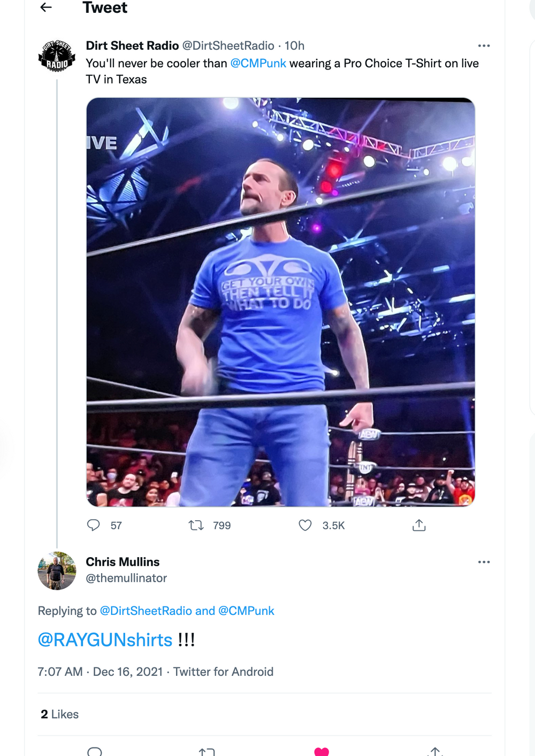This screenshot has width=535, height=756.
Task: Open more options on Chris Mullins reply
Action: (x=484, y=562)
